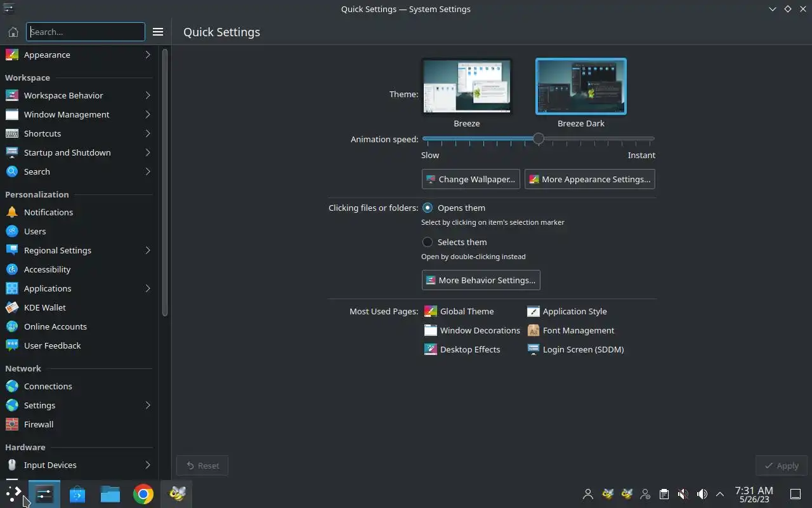The height and width of the screenshot is (508, 812).
Task: Click More Behavior Settings button
Action: pyautogui.click(x=481, y=280)
